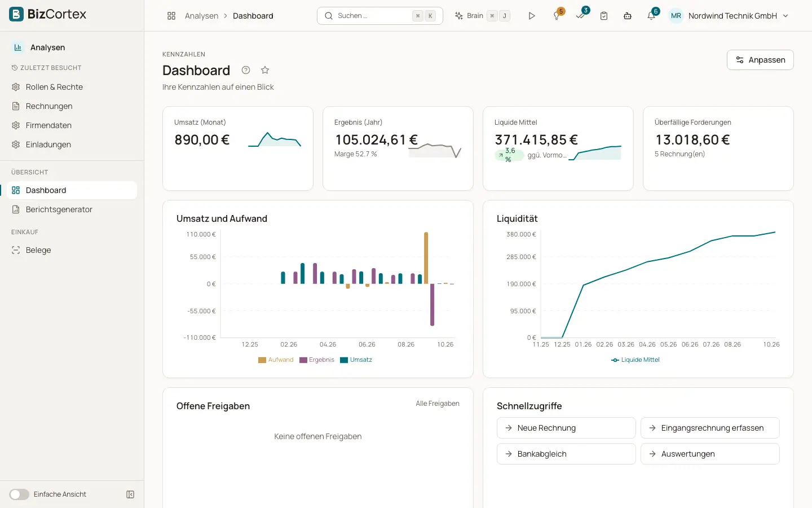Click Bankabgleich quick action
The height and width of the screenshot is (508, 812).
coord(566,454)
